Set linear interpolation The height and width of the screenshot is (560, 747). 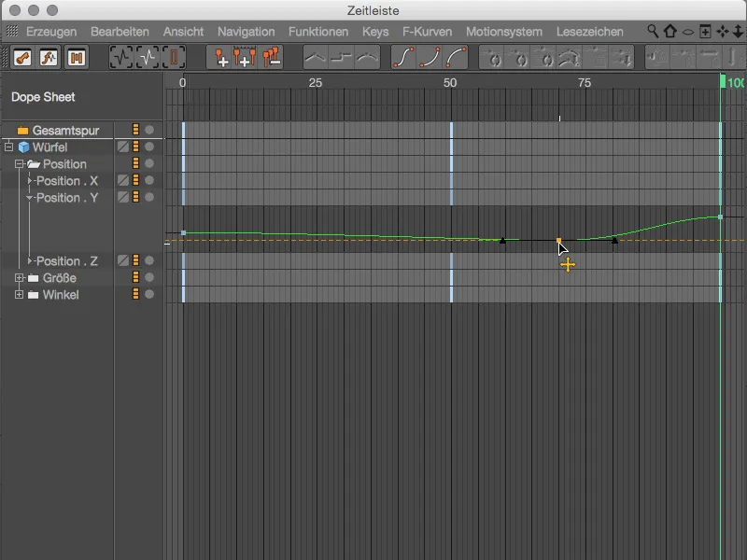(x=316, y=58)
